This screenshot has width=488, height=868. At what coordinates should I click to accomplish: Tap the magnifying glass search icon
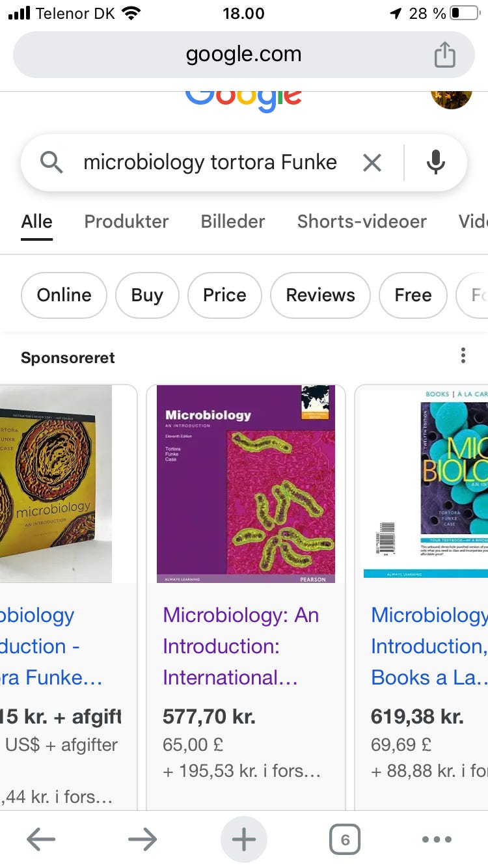(x=51, y=163)
